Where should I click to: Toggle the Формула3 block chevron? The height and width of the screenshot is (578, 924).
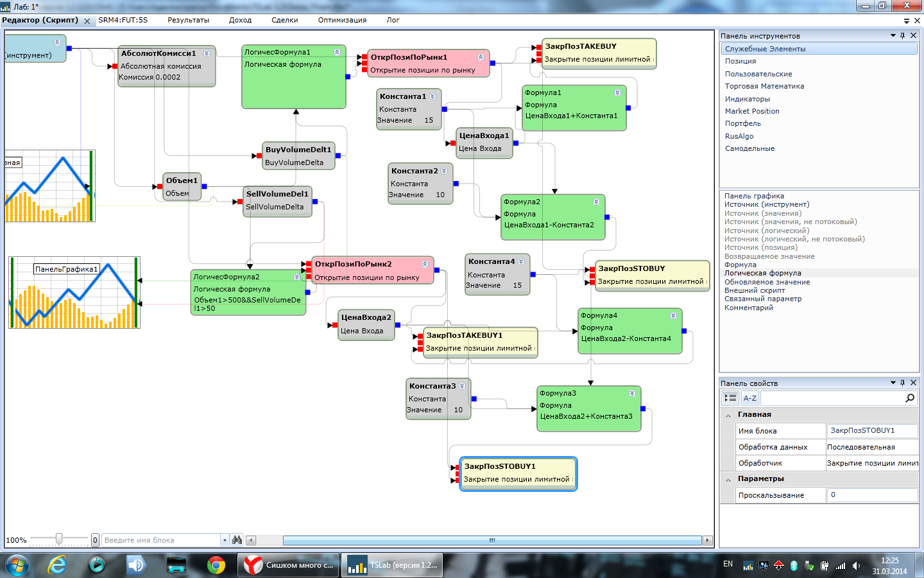coord(632,393)
